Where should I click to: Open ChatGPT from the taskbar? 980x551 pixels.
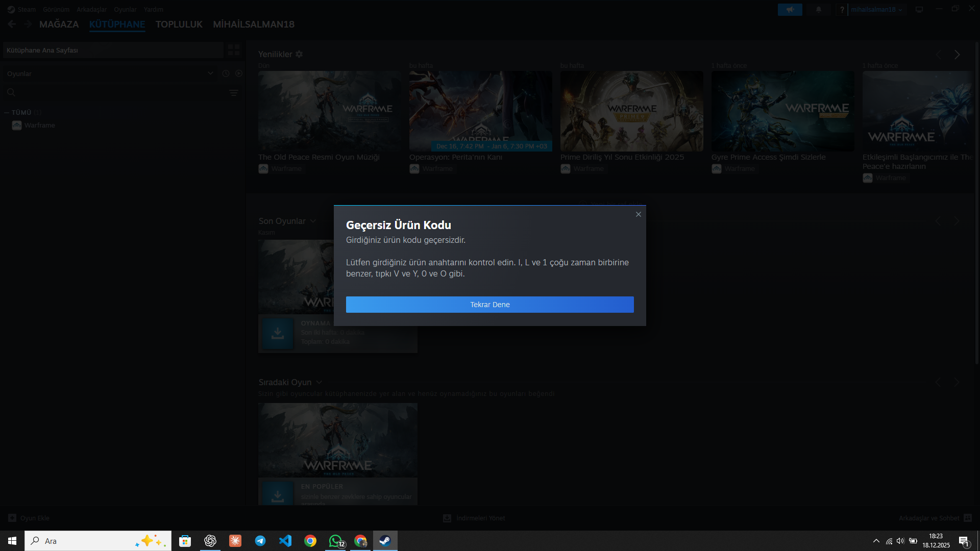[210, 541]
